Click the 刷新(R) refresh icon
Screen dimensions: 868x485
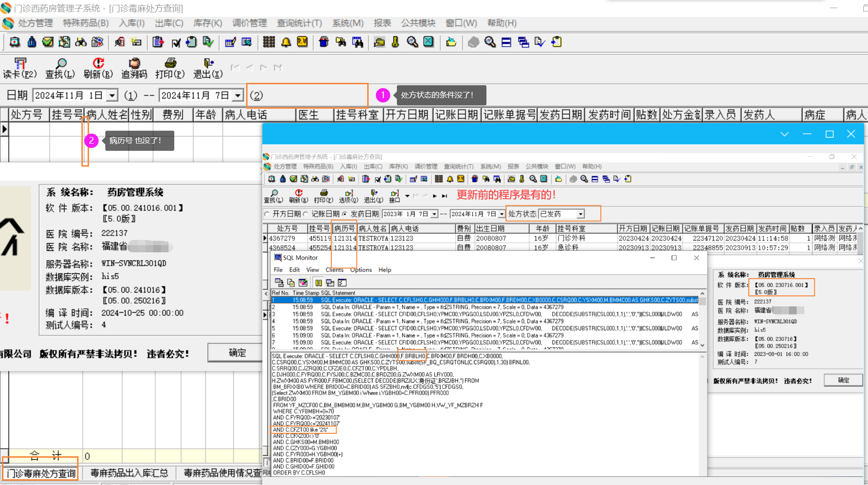click(98, 64)
